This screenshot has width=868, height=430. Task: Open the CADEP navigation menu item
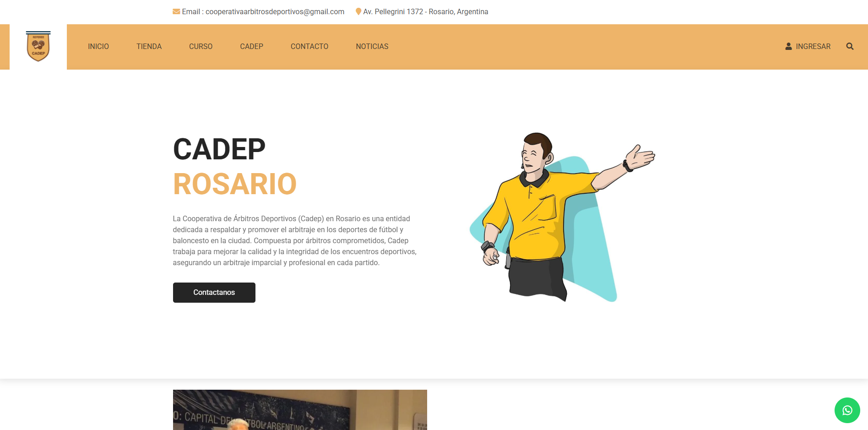[251, 46]
